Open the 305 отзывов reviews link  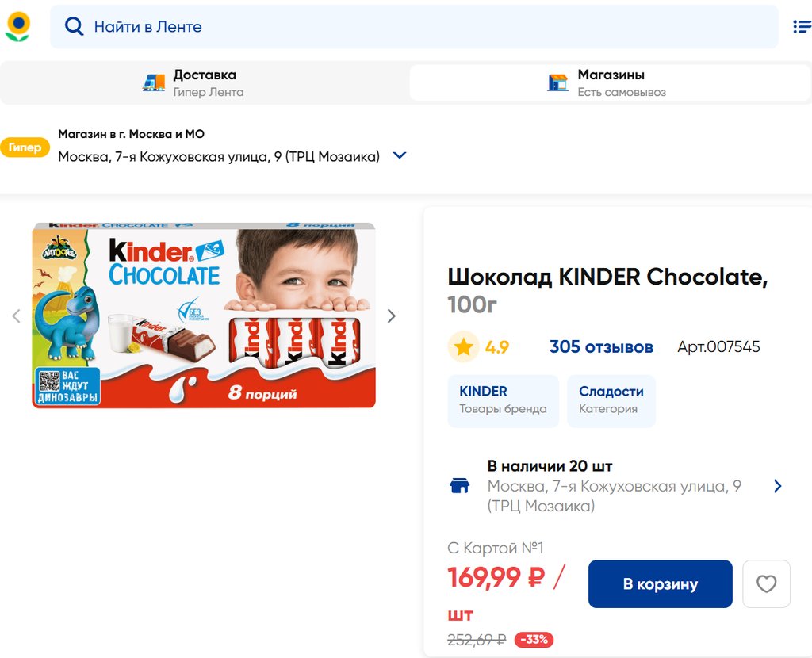[601, 347]
